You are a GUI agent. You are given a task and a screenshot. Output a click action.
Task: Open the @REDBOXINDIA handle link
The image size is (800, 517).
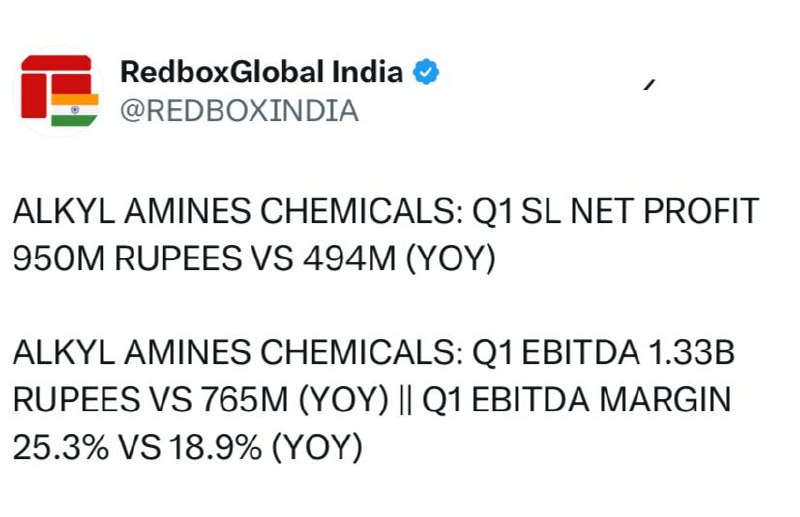239,111
